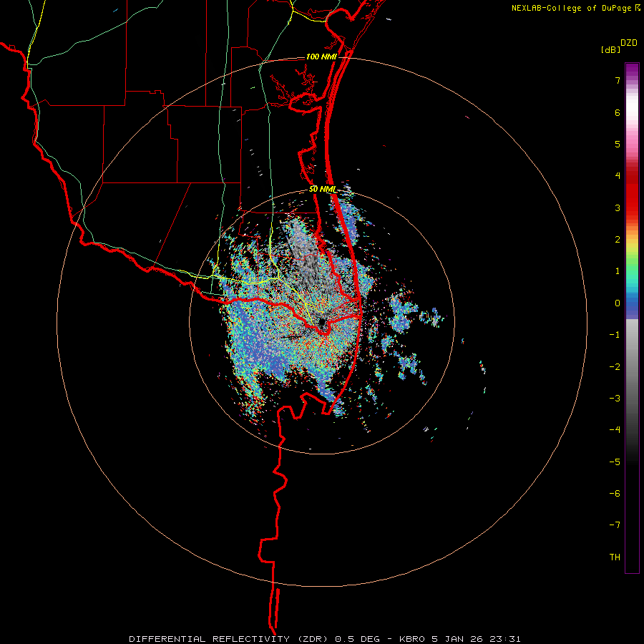Viewport: 644px width, 644px height.
Task: Click the [dB] unit label
Action: coord(610,49)
